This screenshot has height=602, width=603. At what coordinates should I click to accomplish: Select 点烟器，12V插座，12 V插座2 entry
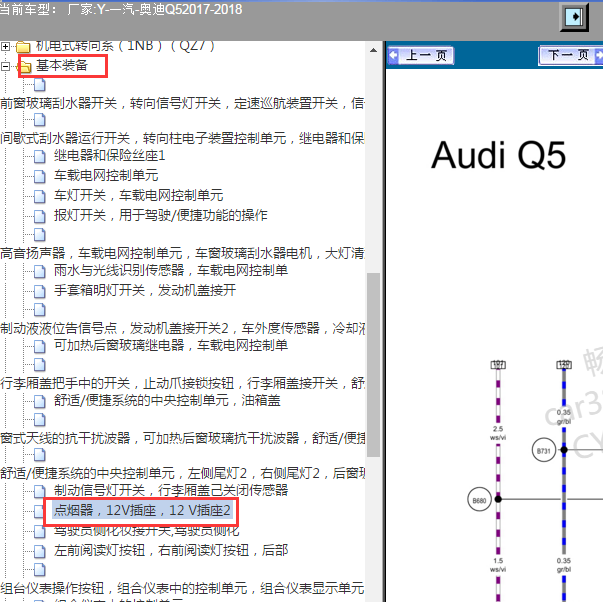pyautogui.click(x=142, y=510)
